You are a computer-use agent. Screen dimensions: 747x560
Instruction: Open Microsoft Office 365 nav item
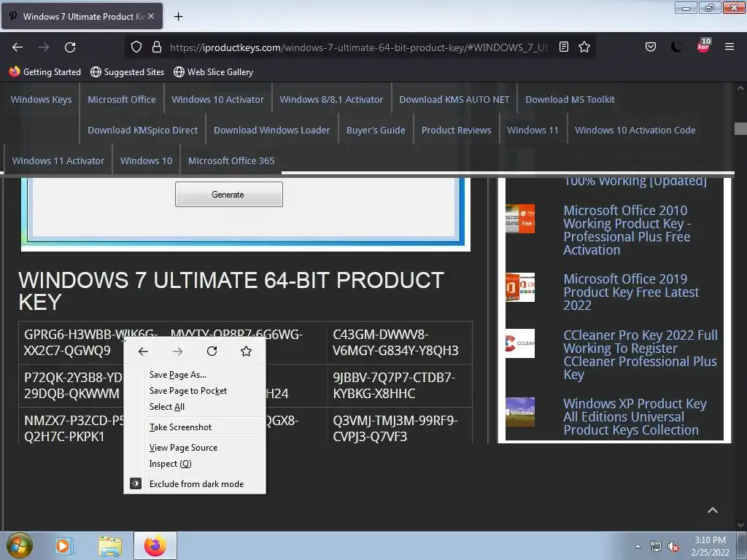point(231,161)
